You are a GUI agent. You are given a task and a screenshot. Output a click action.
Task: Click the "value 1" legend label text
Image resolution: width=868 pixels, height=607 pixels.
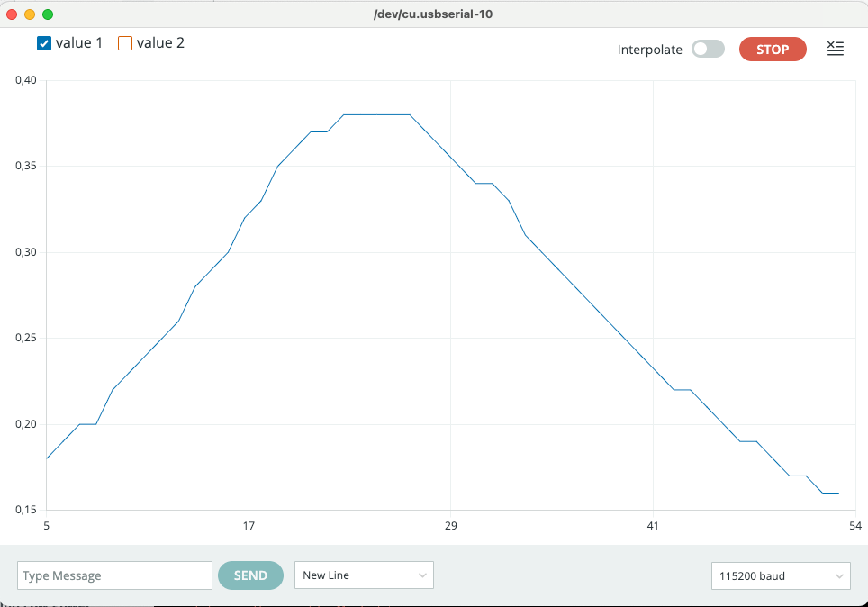tap(79, 43)
